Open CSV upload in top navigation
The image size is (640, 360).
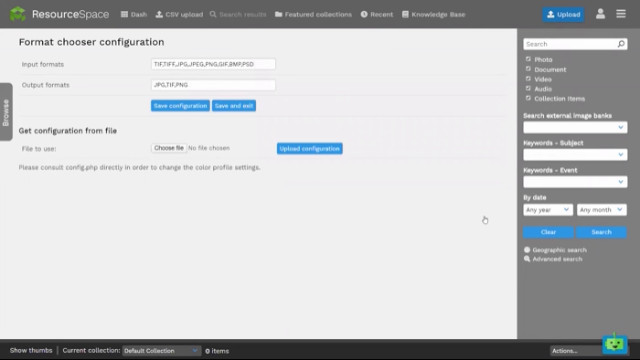[179, 14]
